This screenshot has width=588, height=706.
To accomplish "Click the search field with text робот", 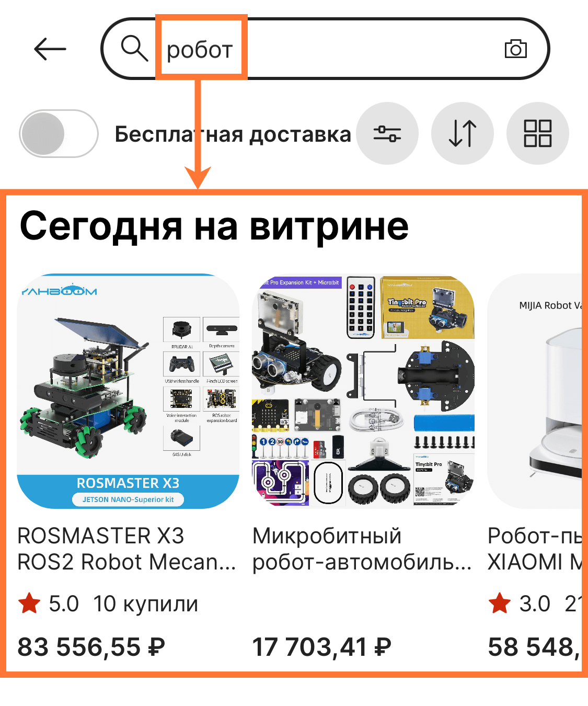I will [x=325, y=49].
